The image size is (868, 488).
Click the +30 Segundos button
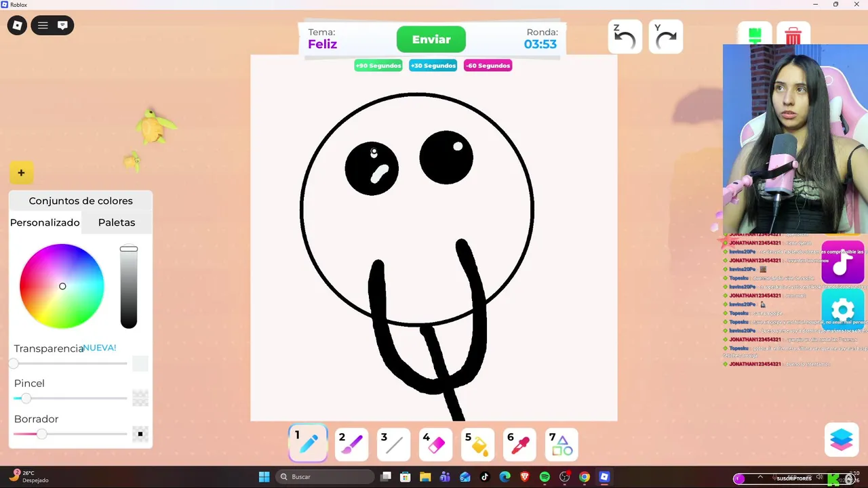[x=433, y=66]
